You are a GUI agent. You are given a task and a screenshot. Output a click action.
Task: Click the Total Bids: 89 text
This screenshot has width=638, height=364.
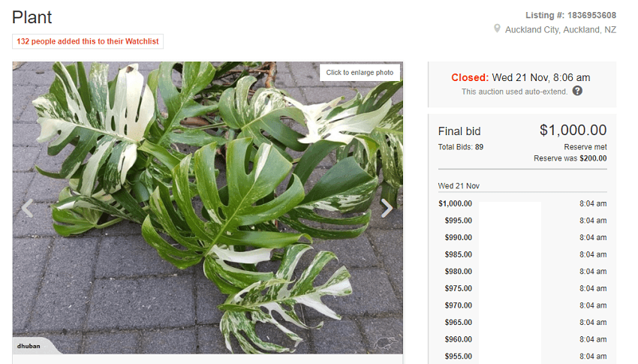[x=461, y=147]
